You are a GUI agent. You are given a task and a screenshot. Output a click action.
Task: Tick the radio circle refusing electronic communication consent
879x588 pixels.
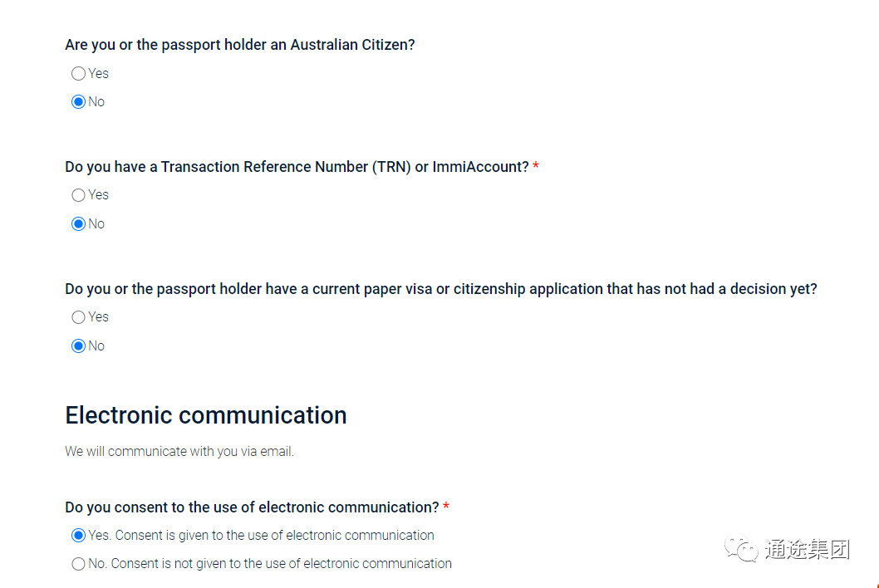pos(78,563)
